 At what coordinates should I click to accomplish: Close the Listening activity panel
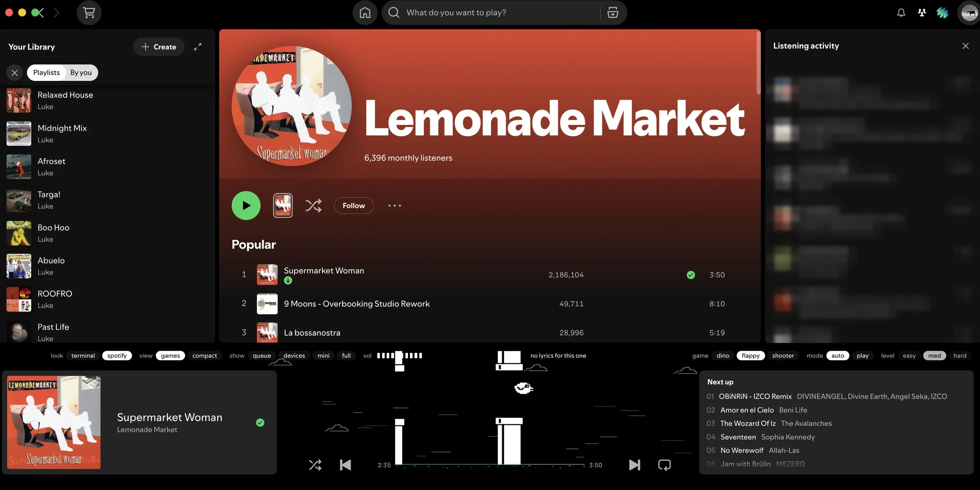pos(965,46)
